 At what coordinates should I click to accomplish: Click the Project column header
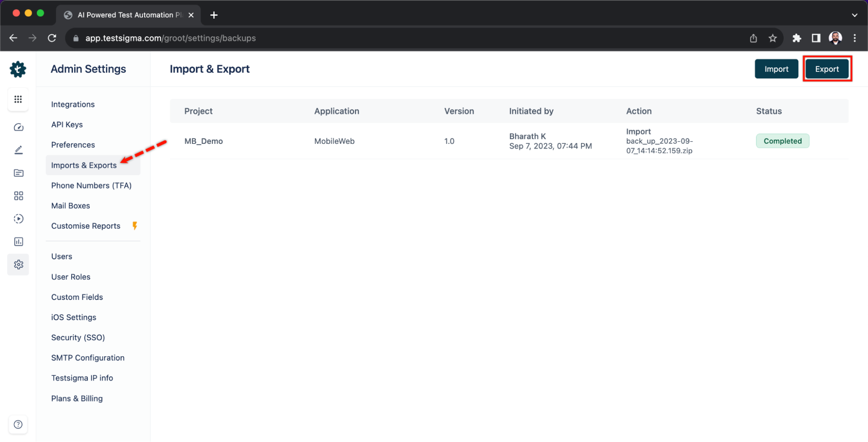(198, 111)
